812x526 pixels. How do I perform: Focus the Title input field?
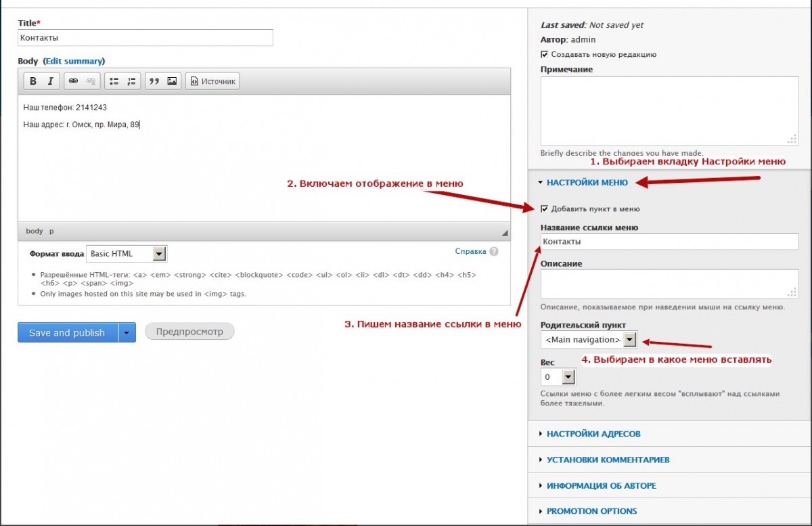point(145,38)
